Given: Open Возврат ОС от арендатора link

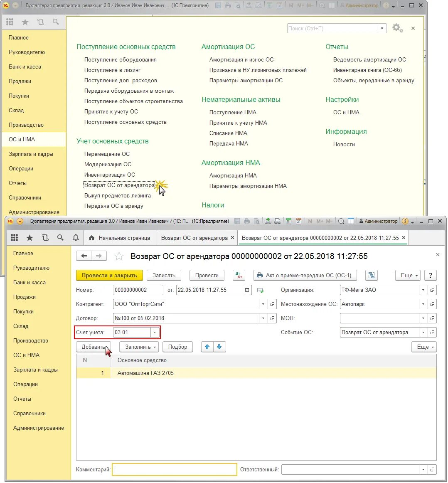Looking at the screenshot, I should [119, 185].
